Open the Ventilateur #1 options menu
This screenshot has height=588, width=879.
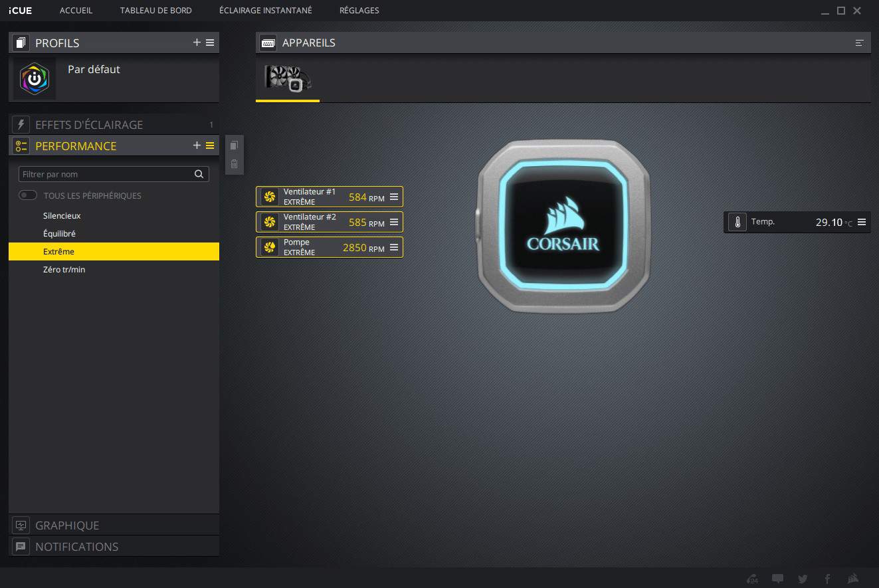click(x=394, y=197)
